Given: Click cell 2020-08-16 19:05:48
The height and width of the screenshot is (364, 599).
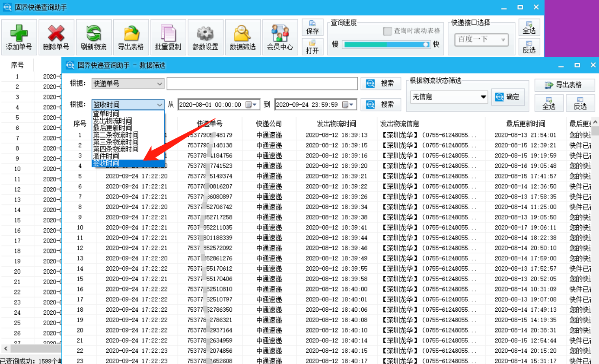Looking at the screenshot, I should coord(526,166).
